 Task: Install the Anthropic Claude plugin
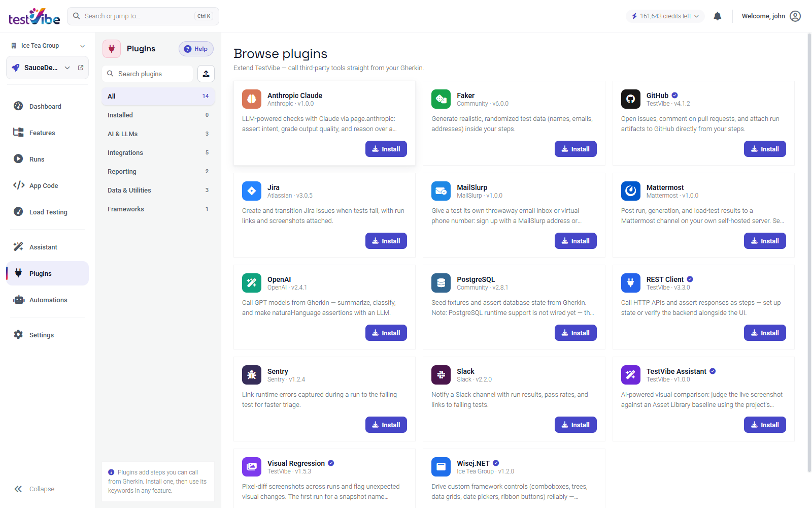(386, 149)
